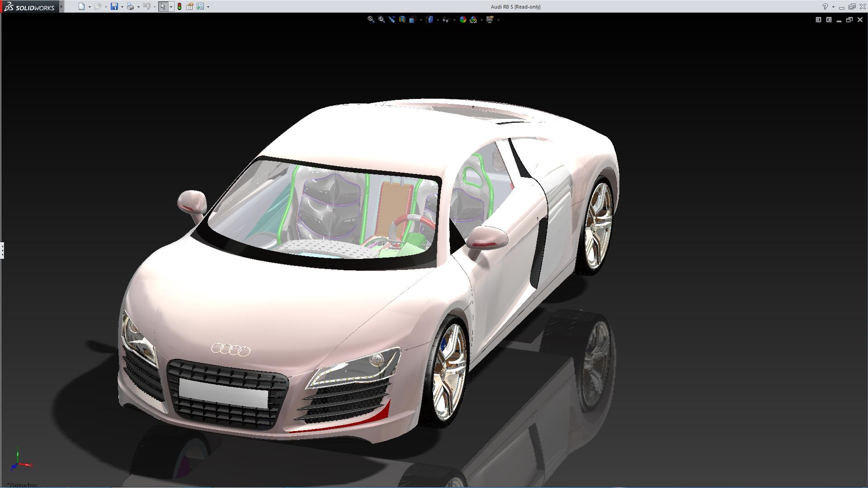This screenshot has width=868, height=488.
Task: Click the Rebuild traffic light icon
Action: (x=179, y=7)
